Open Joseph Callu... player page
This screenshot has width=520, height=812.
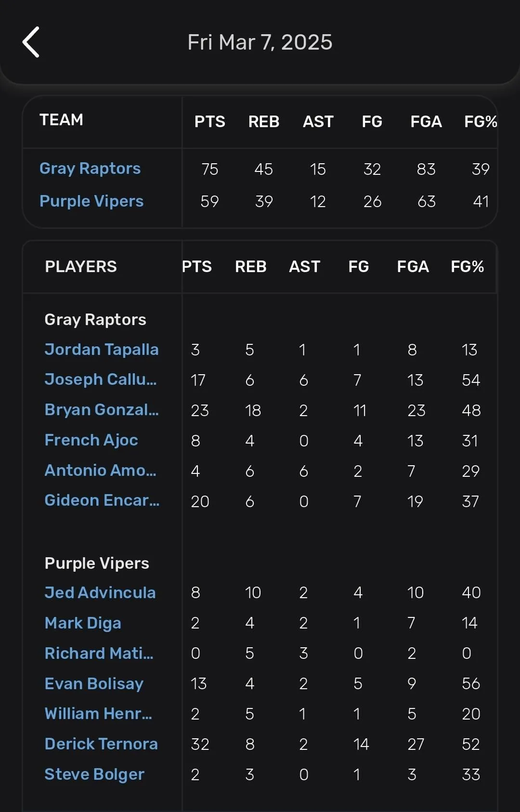[x=101, y=380]
